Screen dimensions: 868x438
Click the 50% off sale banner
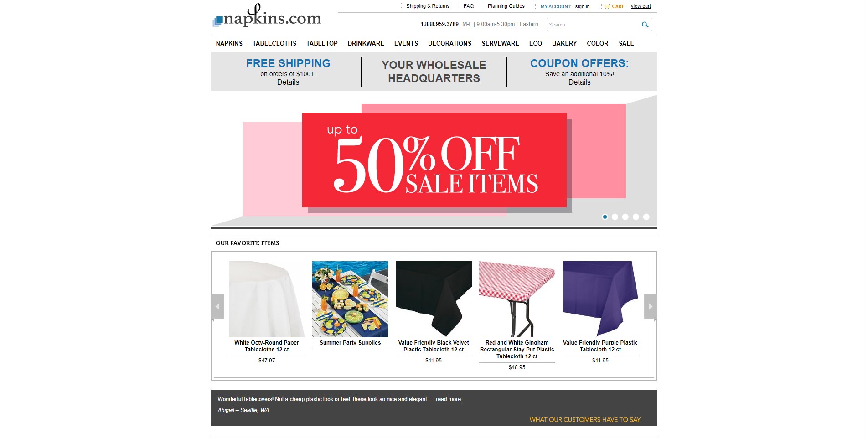(434, 160)
